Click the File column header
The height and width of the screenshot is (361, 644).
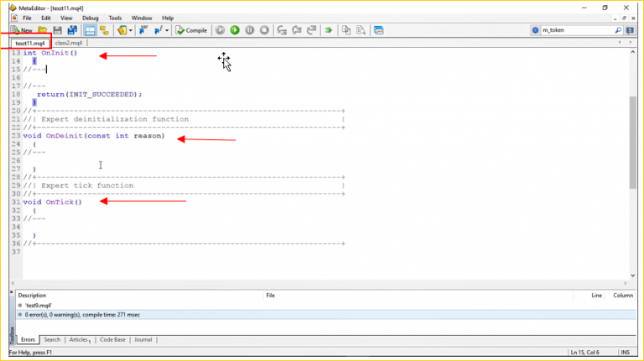pos(418,296)
